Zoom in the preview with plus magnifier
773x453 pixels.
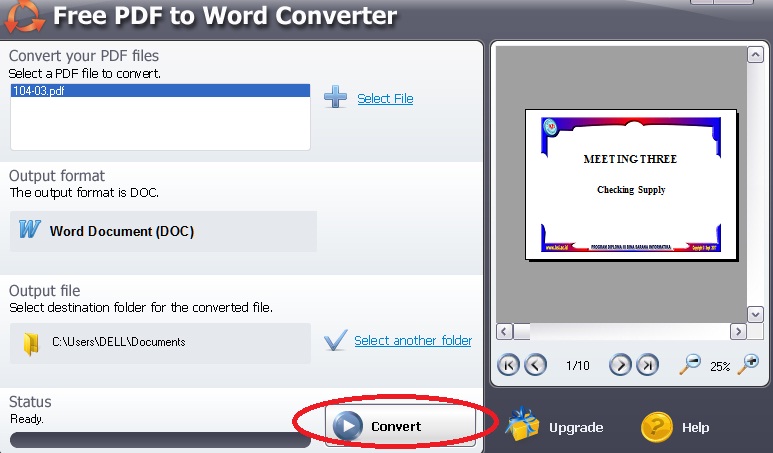tap(748, 365)
